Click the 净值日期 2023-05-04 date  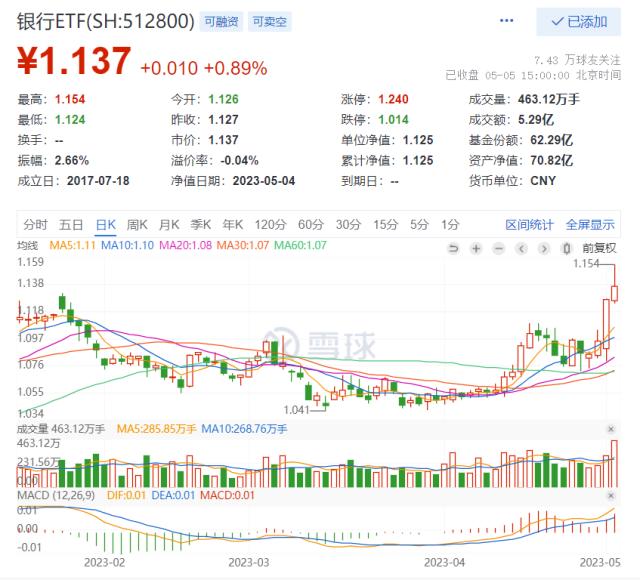pos(264,181)
